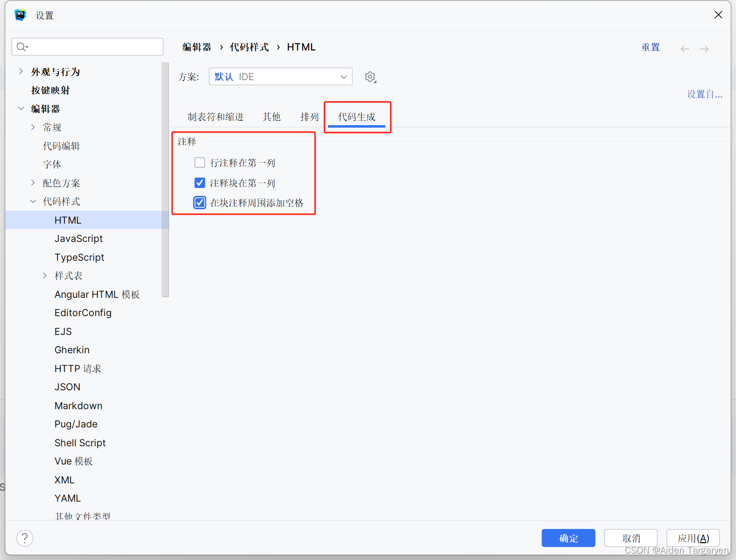This screenshot has height=560, width=736.
Task: Click the 应用(A) button
Action: (693, 538)
